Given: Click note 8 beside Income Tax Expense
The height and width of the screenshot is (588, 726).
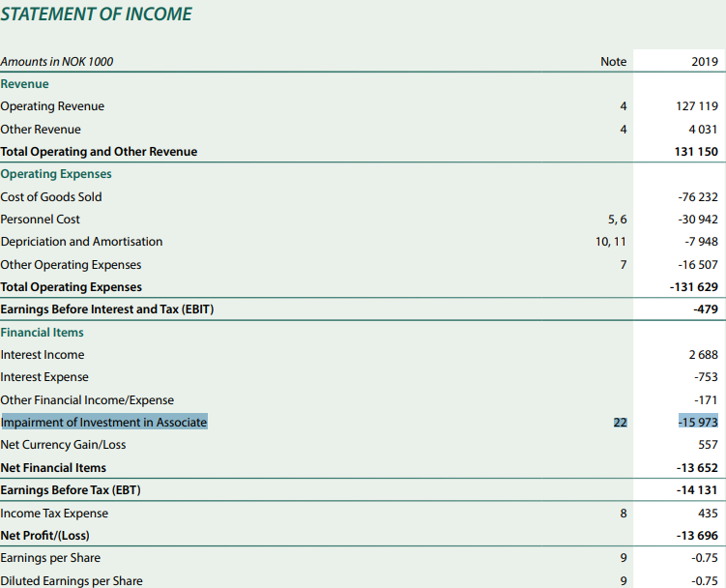Looking at the screenshot, I should coord(624,513).
